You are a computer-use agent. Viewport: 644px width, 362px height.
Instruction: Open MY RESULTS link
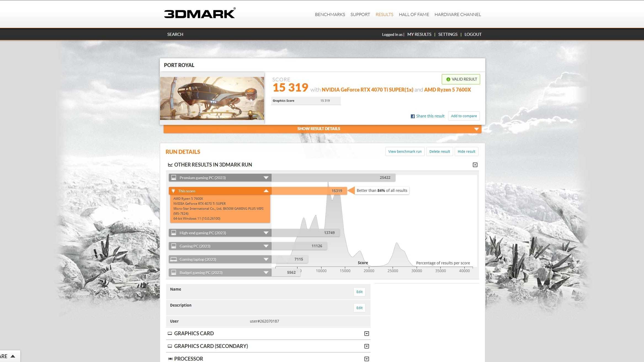tap(419, 34)
